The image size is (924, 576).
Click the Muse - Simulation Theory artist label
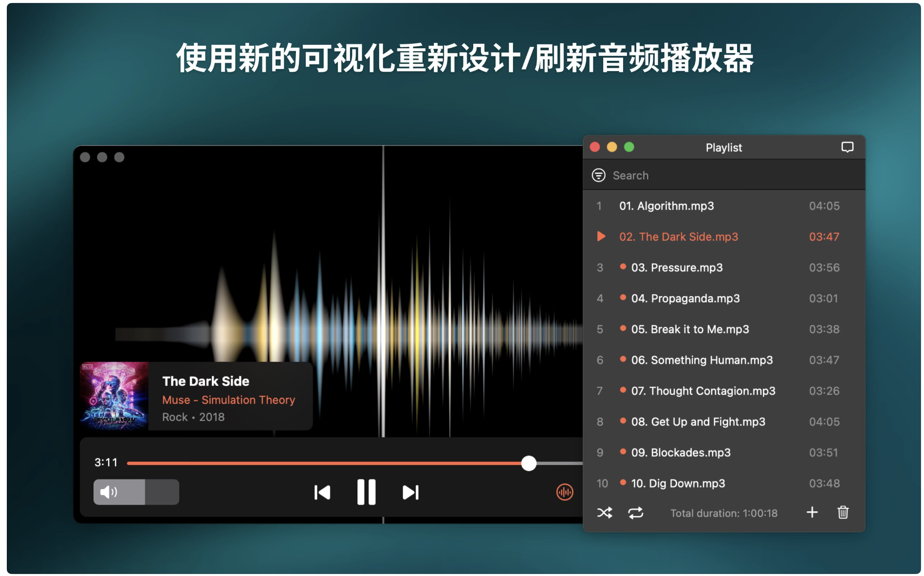click(x=229, y=399)
